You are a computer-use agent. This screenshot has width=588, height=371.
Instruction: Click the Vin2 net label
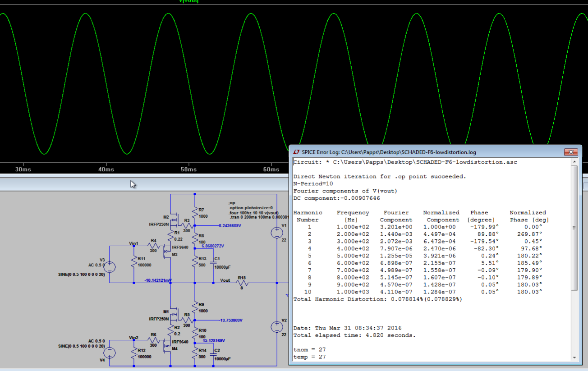click(x=133, y=338)
